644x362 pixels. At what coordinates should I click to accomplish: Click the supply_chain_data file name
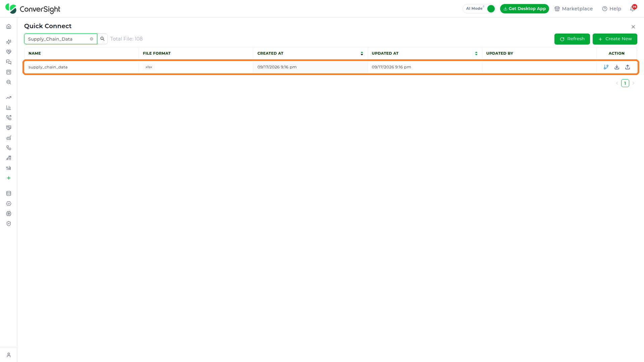pyautogui.click(x=48, y=67)
